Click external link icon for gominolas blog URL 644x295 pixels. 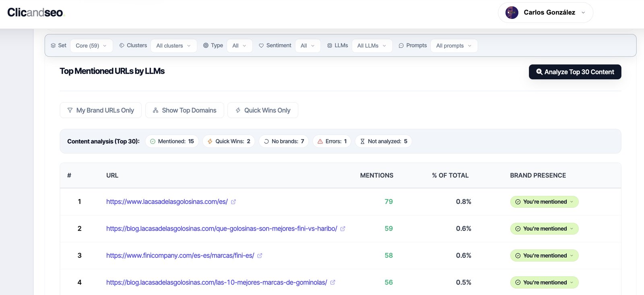[x=333, y=283]
